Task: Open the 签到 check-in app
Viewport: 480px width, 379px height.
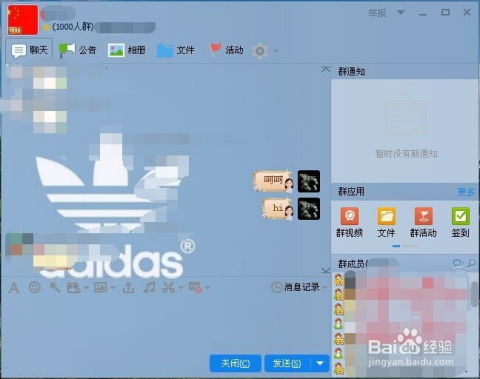Action: coord(461,222)
